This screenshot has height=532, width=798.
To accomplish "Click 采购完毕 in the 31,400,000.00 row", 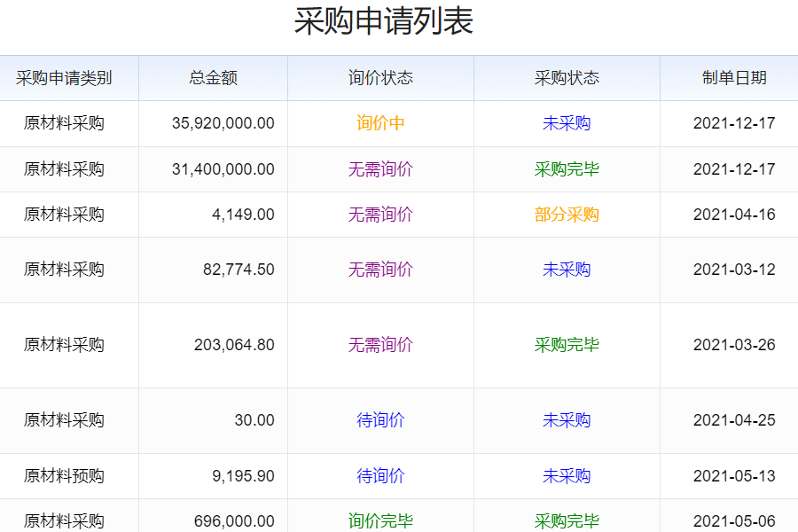I will (x=567, y=169).
